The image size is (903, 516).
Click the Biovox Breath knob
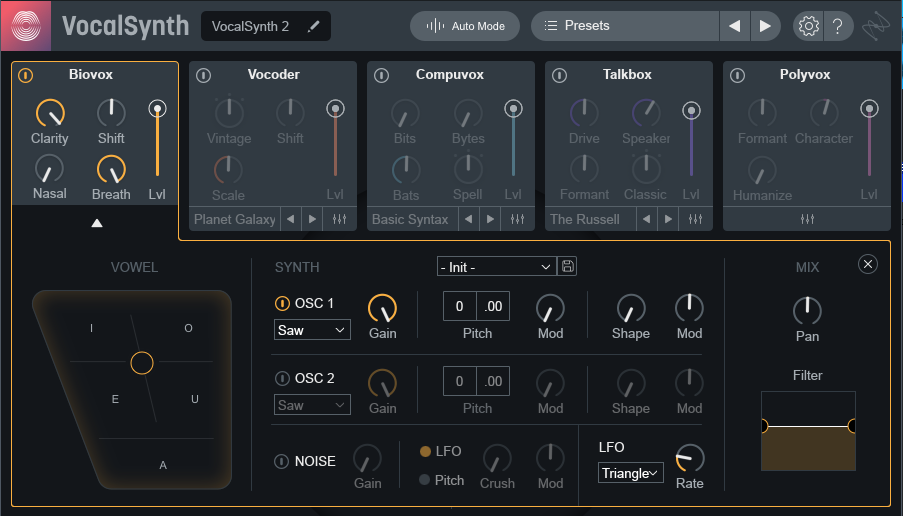111,170
